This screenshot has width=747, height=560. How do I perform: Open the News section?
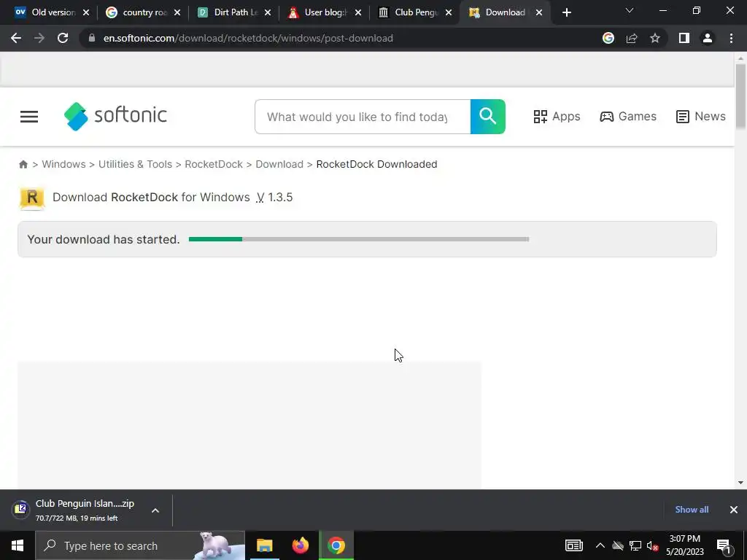[701, 117]
